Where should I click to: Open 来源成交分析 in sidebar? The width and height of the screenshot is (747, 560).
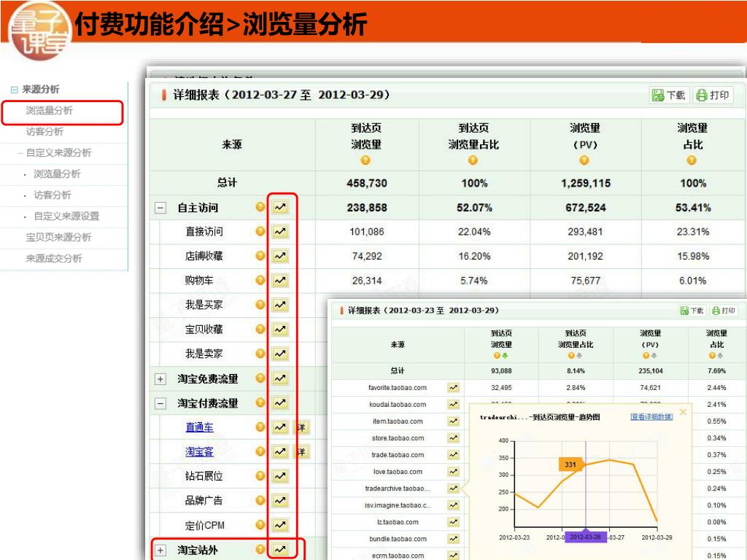(x=54, y=259)
